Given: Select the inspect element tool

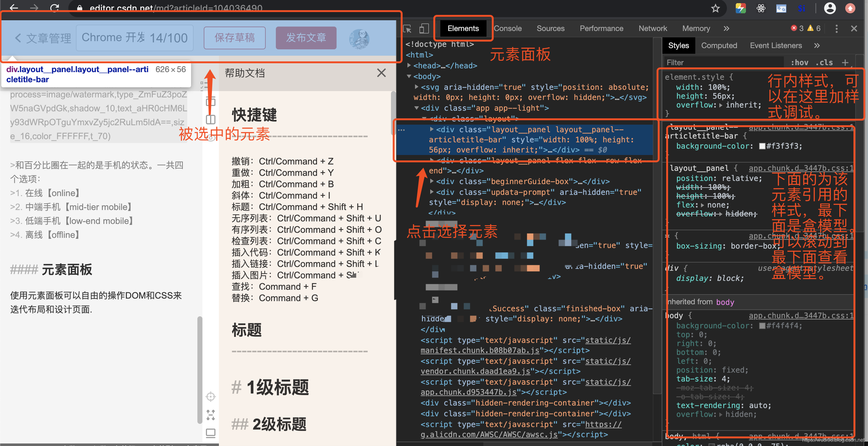Looking at the screenshot, I should (x=407, y=29).
